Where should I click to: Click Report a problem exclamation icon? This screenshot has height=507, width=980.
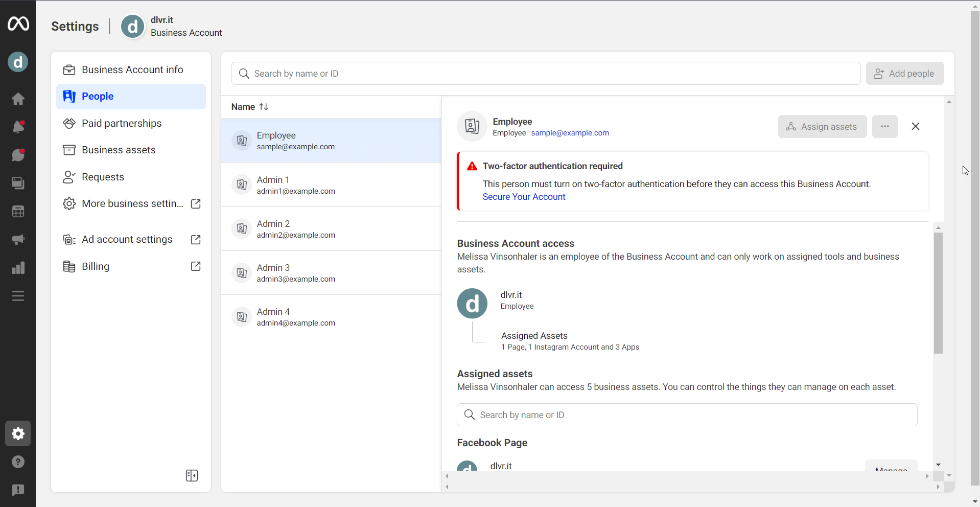pyautogui.click(x=18, y=490)
